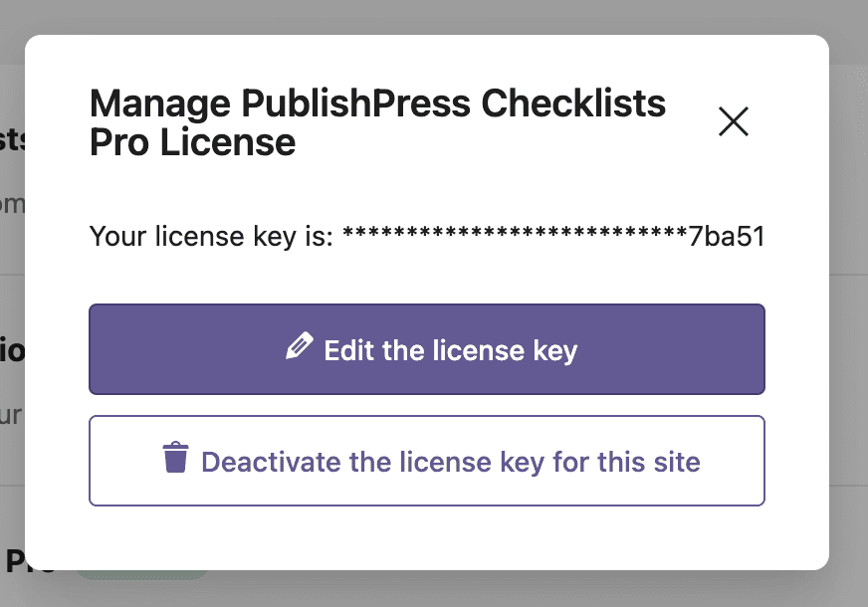Viewport: 868px width, 607px height.
Task: Click Edit the license key button
Action: point(426,349)
